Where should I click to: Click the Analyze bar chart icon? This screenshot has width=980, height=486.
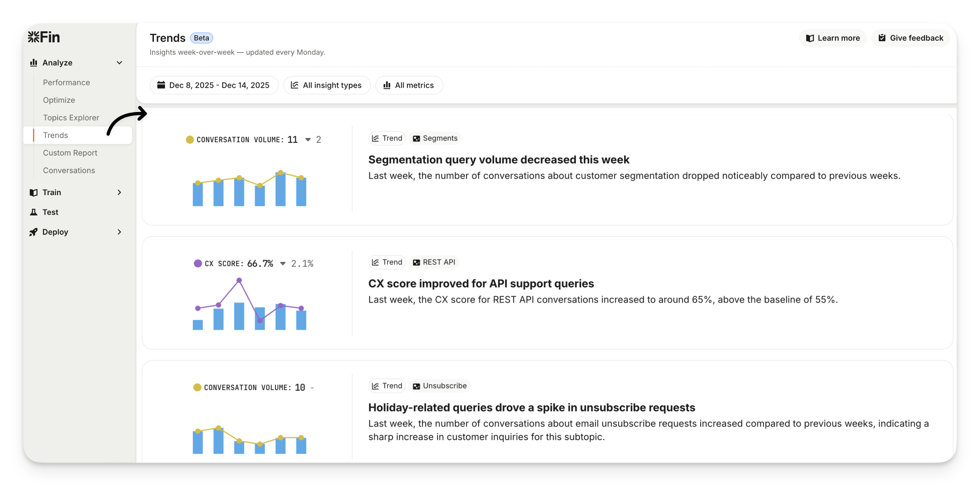click(x=34, y=63)
